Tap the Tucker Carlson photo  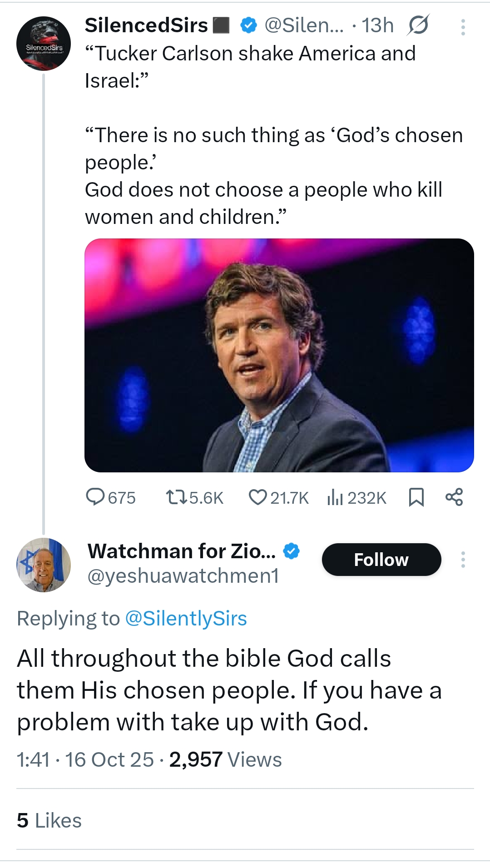(x=279, y=355)
